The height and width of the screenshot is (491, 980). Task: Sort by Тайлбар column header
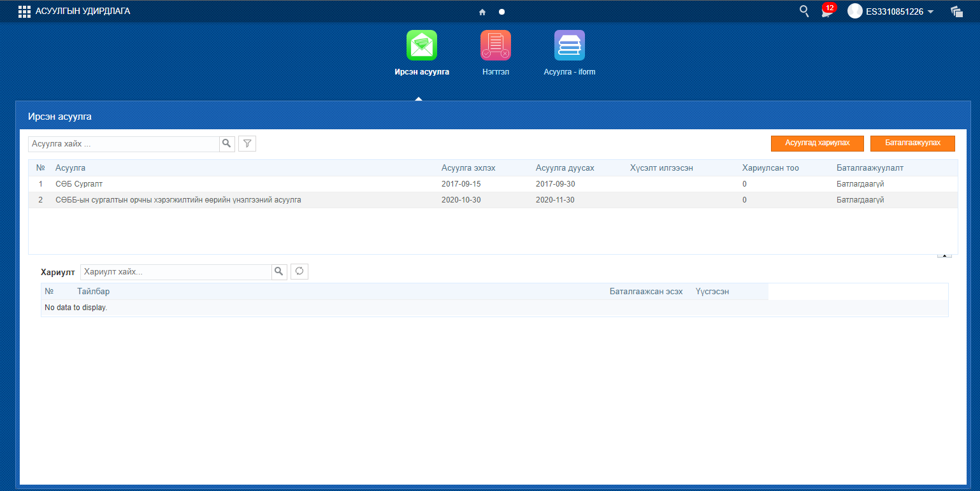coord(94,292)
